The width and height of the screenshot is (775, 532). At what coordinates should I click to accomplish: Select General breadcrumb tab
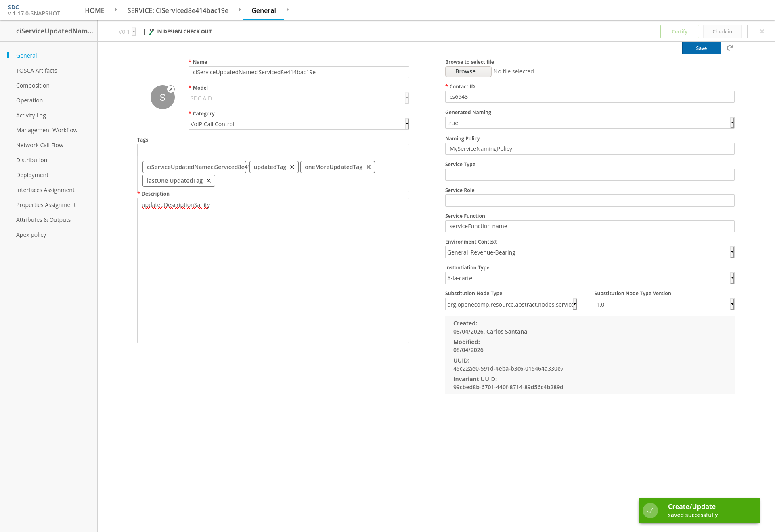coord(264,10)
